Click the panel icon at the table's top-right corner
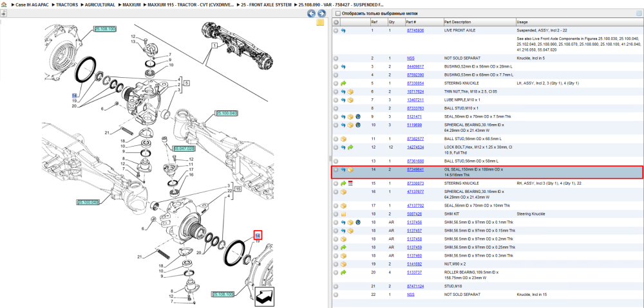 point(639,14)
